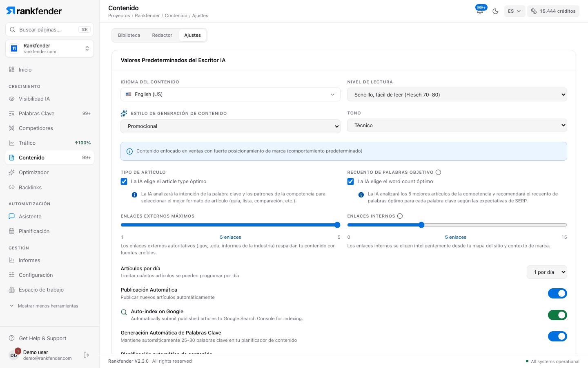The width and height of the screenshot is (588, 368).
Task: Click the logout icon beside Demo user
Action: [x=86, y=355]
